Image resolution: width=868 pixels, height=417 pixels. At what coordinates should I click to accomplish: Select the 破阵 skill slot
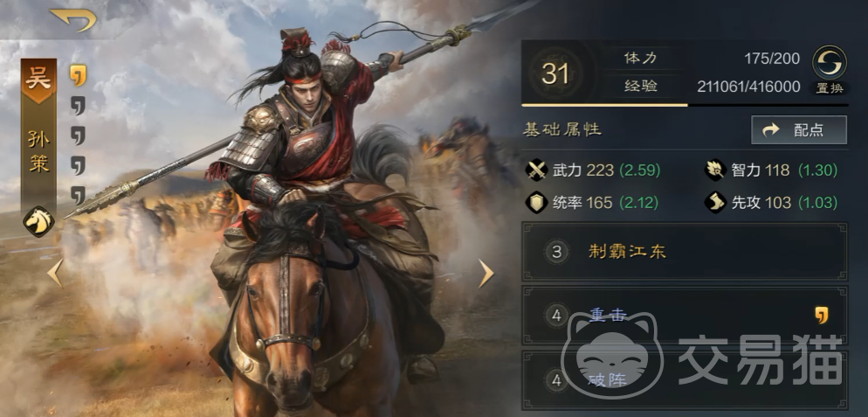pos(685,380)
